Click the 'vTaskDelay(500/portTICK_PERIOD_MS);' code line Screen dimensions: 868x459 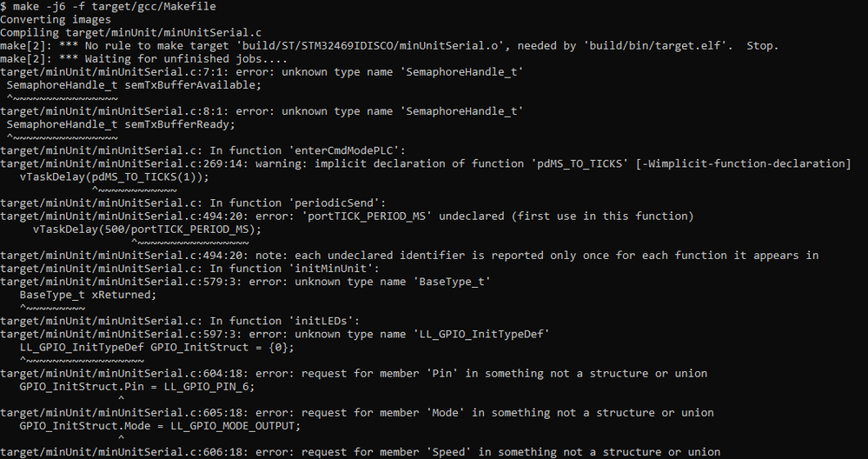pos(147,229)
